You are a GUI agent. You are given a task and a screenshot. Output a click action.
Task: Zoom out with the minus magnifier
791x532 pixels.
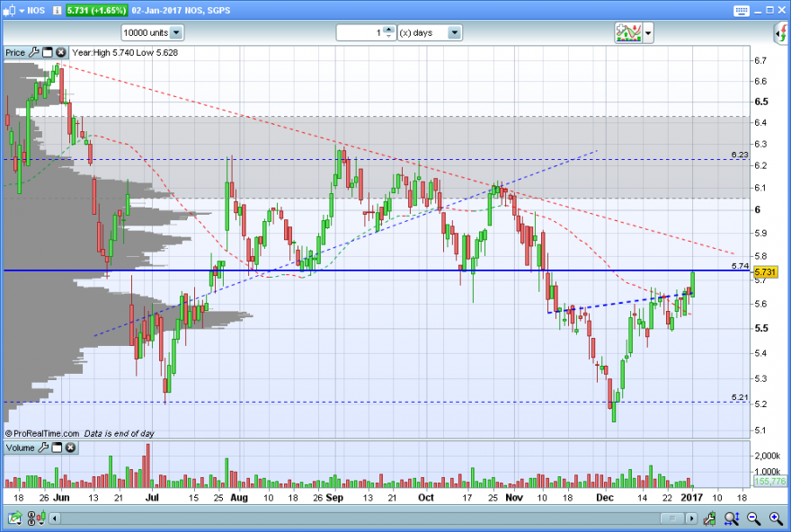click(753, 518)
